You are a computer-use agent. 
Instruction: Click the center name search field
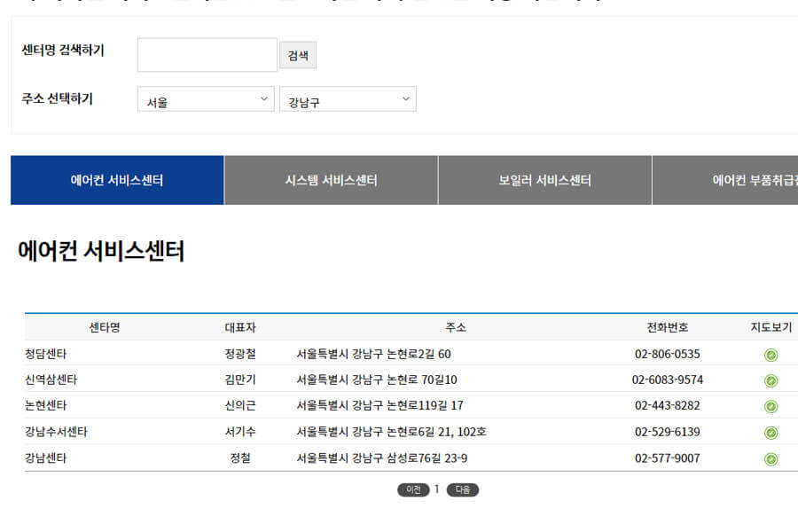207,54
